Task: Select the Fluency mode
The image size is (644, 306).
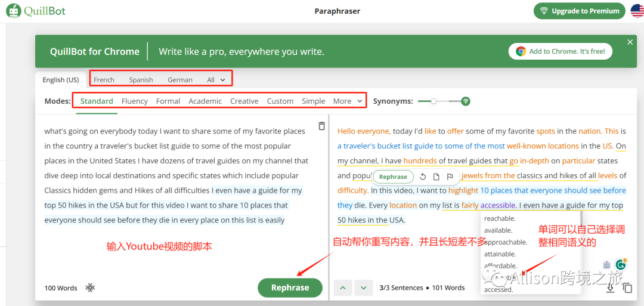Action: [x=135, y=101]
